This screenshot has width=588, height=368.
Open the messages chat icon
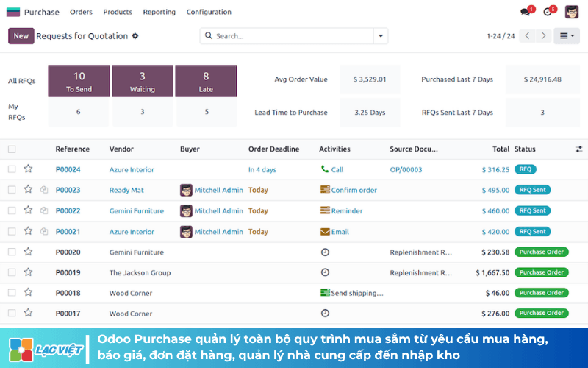tap(525, 12)
